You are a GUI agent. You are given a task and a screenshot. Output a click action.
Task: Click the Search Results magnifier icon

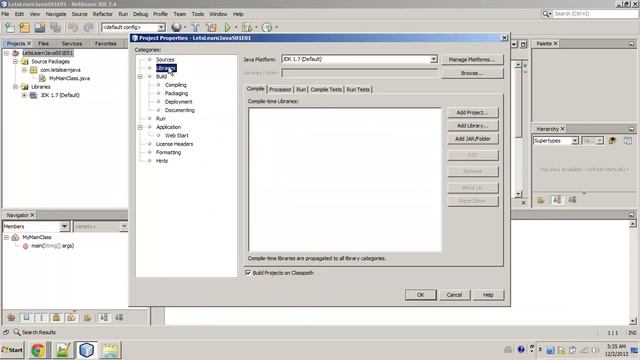17,332
